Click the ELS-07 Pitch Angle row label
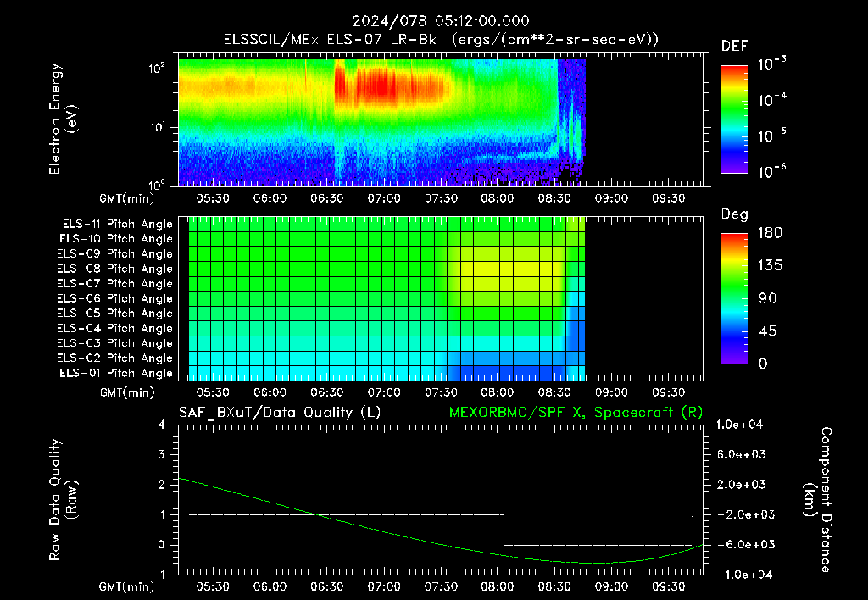This screenshot has width=868, height=600. pyautogui.click(x=115, y=283)
